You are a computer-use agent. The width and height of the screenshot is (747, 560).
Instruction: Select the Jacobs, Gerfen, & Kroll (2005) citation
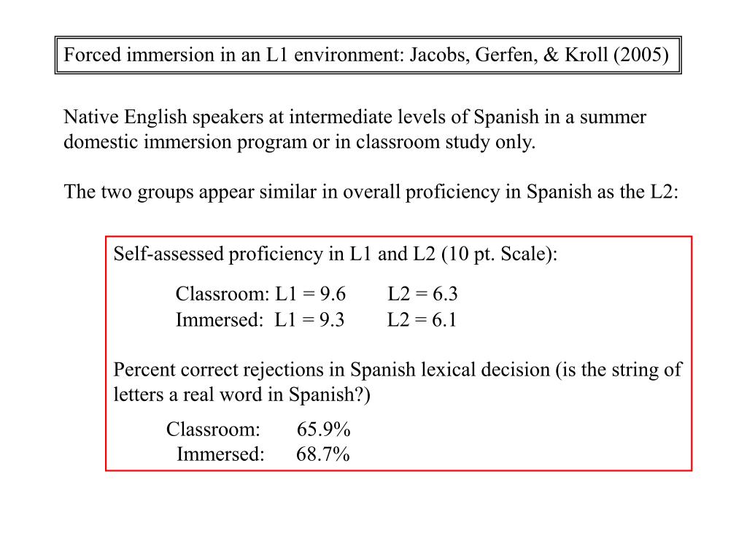click(x=539, y=55)
